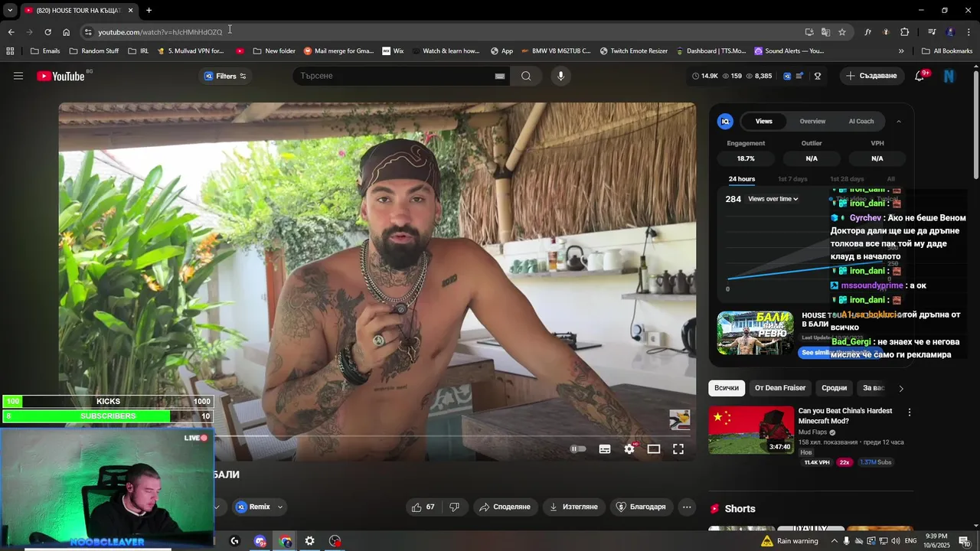Open the tab search dropdown
The height and width of the screenshot is (551, 980).
(x=10, y=11)
